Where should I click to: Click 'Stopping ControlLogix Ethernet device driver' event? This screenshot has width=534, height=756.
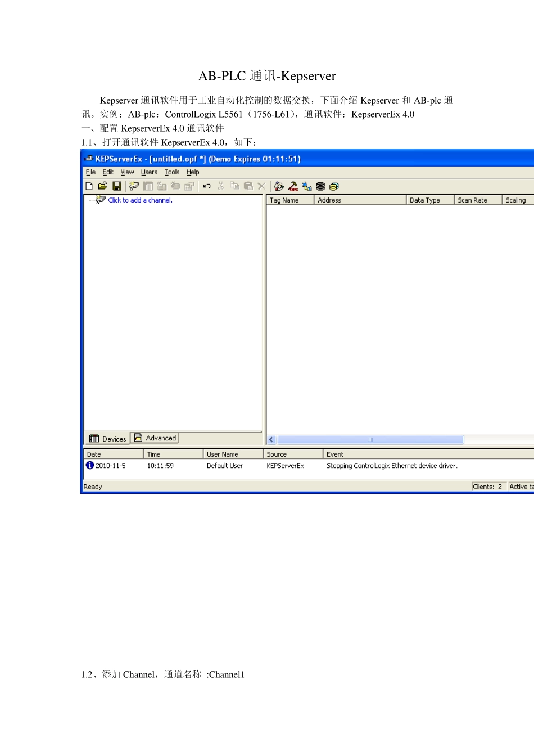point(392,466)
